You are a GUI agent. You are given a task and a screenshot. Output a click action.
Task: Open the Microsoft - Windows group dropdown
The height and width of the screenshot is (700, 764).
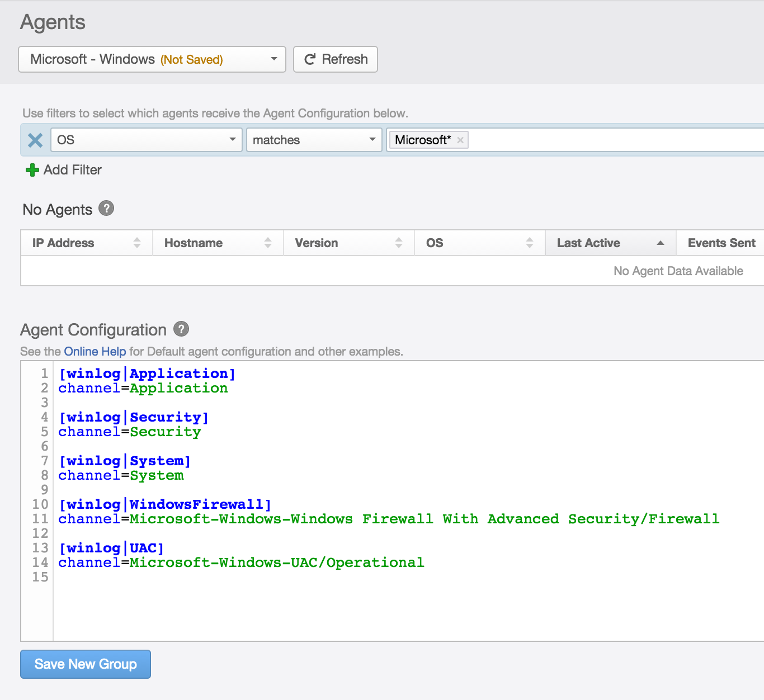tap(152, 59)
